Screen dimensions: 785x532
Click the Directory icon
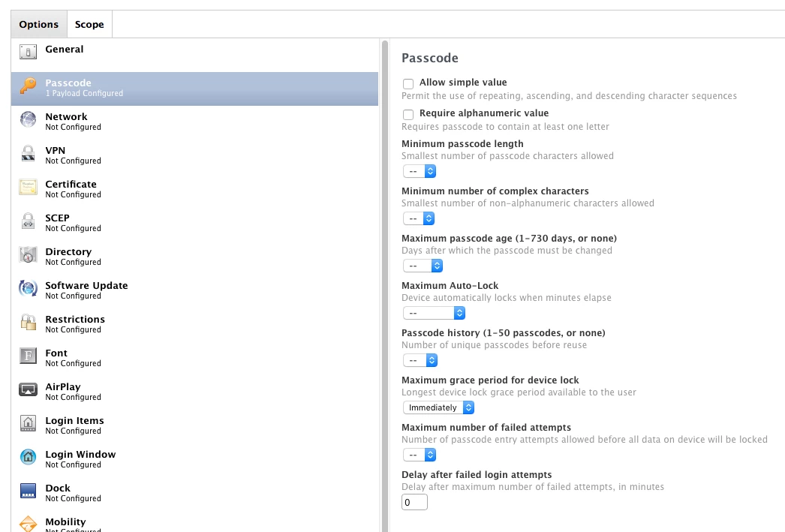pos(28,254)
